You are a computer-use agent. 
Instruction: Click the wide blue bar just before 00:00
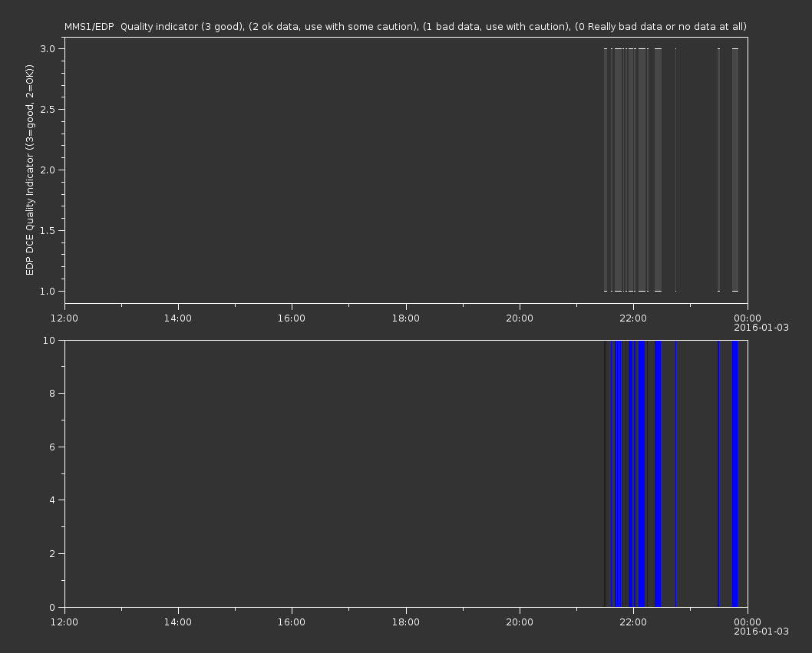[x=734, y=473]
